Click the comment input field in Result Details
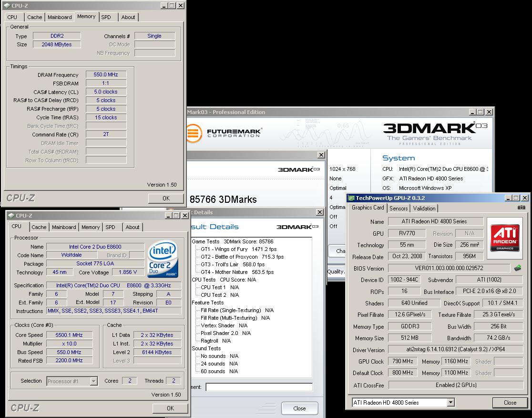This screenshot has width=532, height=418. point(259,387)
